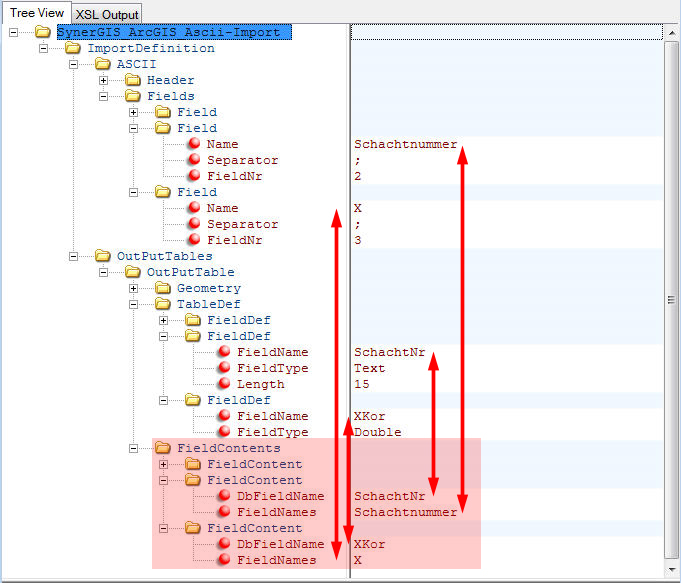The width and height of the screenshot is (681, 583).
Task: Select the OutPutTables folder icon
Action: (103, 256)
